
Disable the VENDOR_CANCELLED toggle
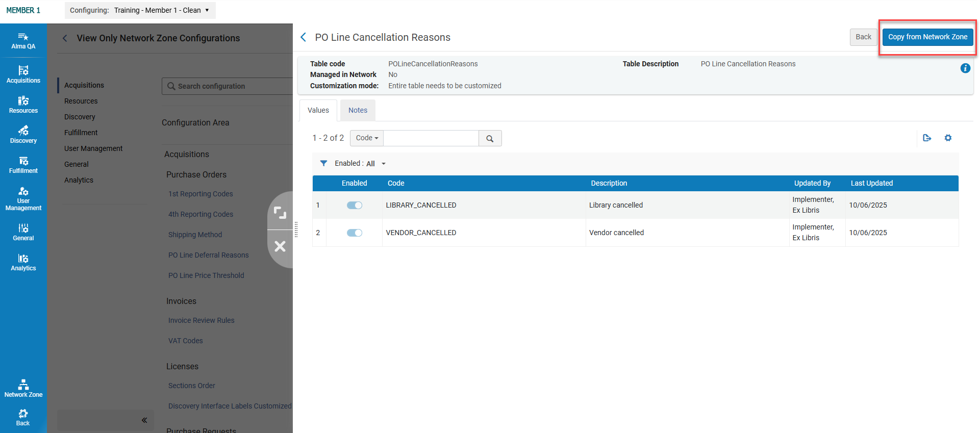tap(355, 233)
